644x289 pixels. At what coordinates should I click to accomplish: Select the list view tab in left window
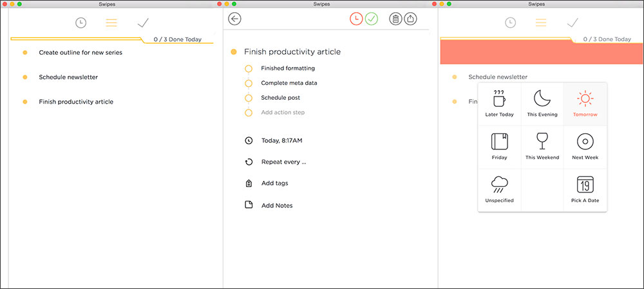tap(111, 23)
